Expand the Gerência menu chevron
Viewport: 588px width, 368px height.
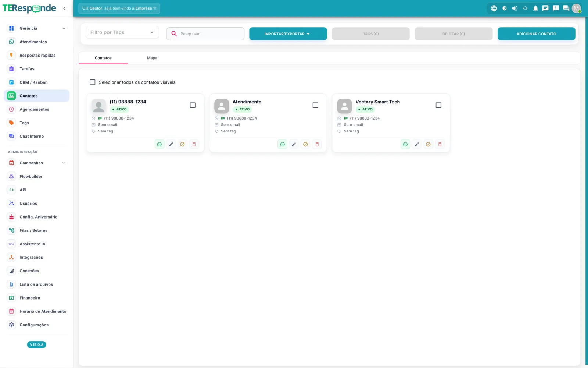tap(64, 28)
